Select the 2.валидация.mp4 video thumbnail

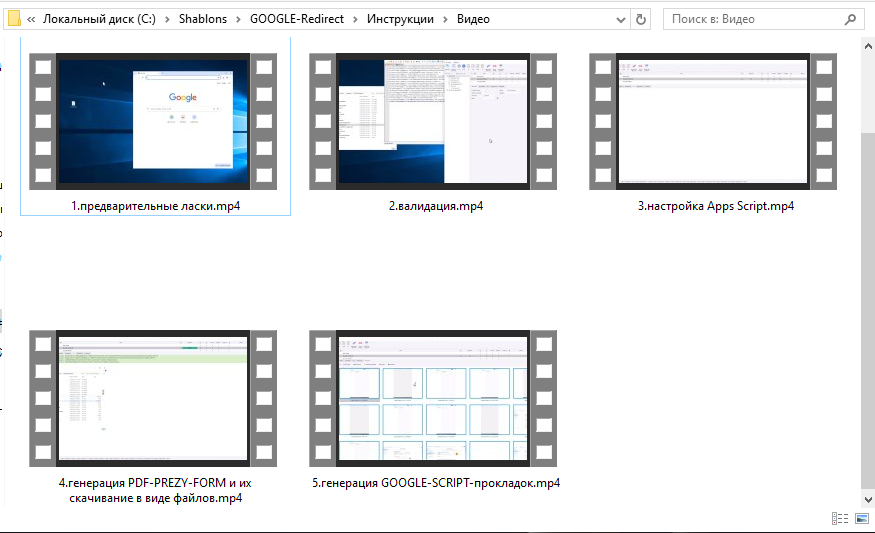click(433, 121)
